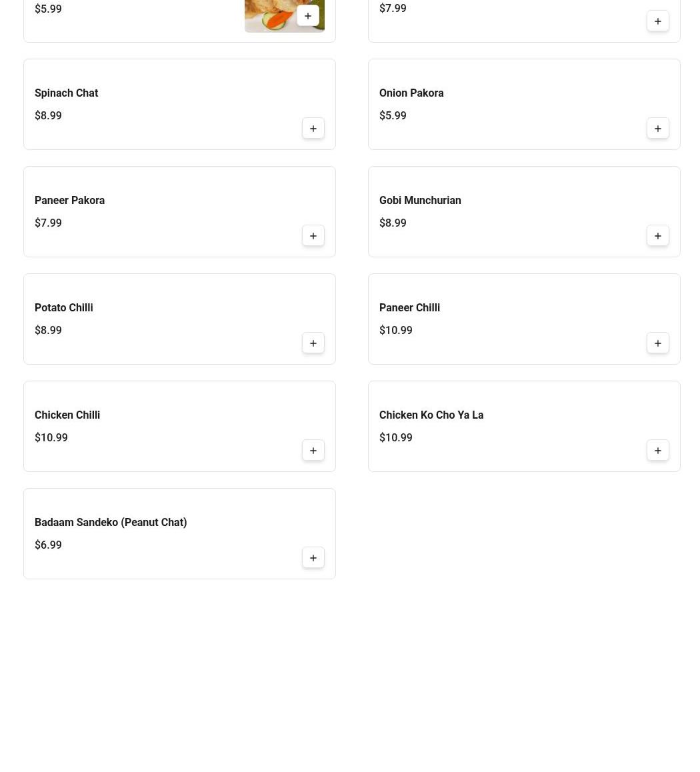The width and height of the screenshot is (700, 772).
Task: Open the food photo thumbnail
Action: [270, 15]
